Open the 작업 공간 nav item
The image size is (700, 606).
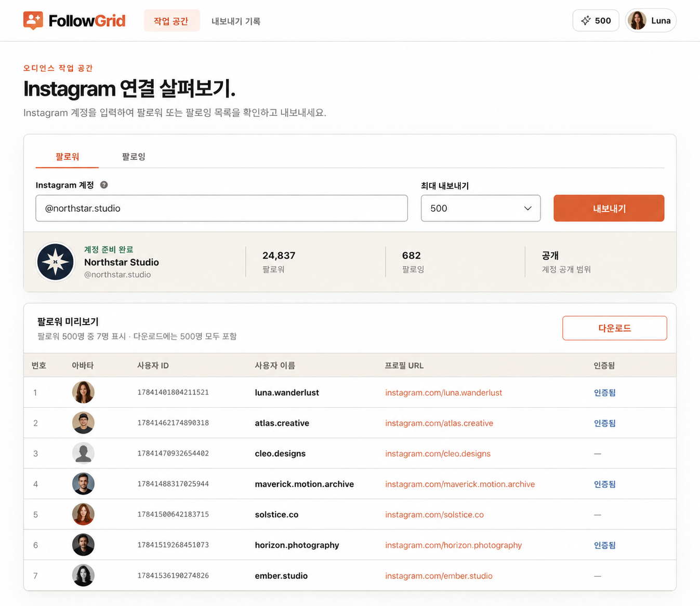click(171, 21)
